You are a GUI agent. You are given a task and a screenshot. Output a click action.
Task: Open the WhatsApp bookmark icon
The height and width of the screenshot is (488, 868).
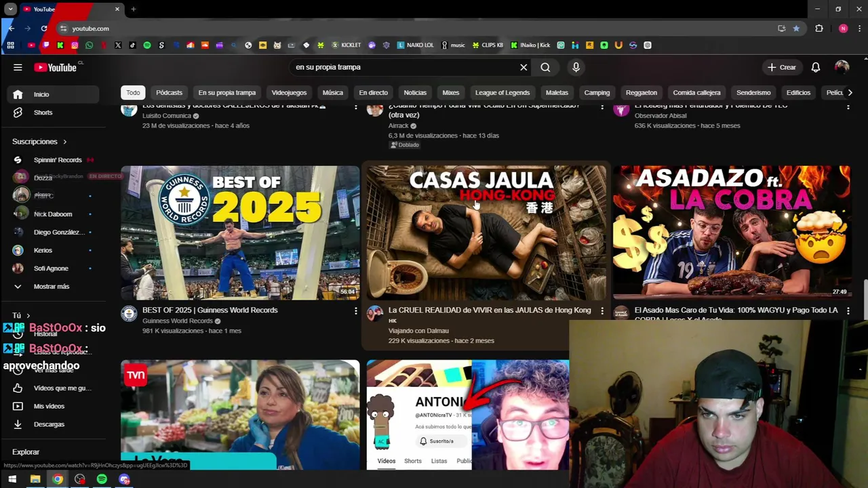(89, 45)
